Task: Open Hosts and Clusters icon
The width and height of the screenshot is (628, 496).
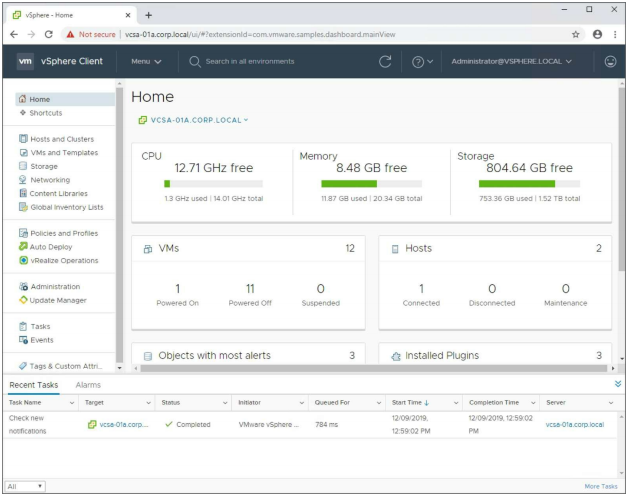Action: 23,139
